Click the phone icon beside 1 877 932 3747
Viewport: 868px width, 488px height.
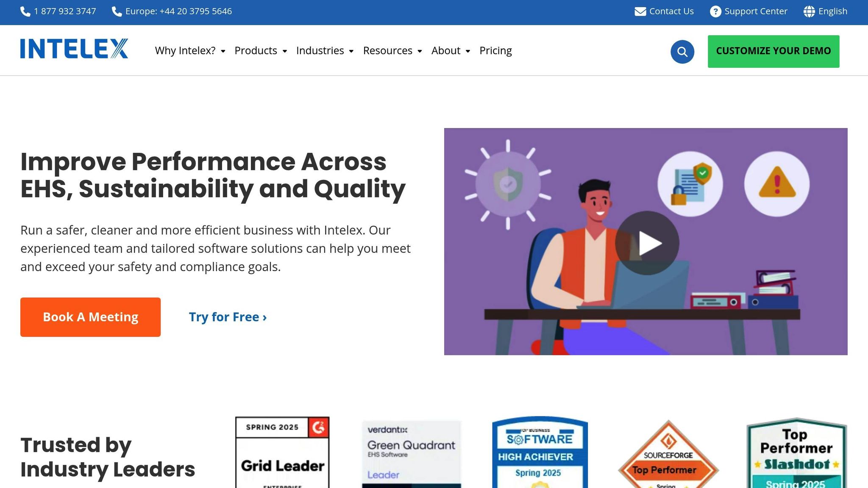click(x=25, y=11)
